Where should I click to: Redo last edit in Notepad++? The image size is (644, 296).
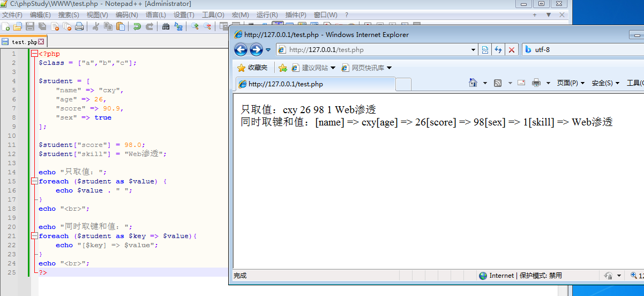tap(149, 26)
